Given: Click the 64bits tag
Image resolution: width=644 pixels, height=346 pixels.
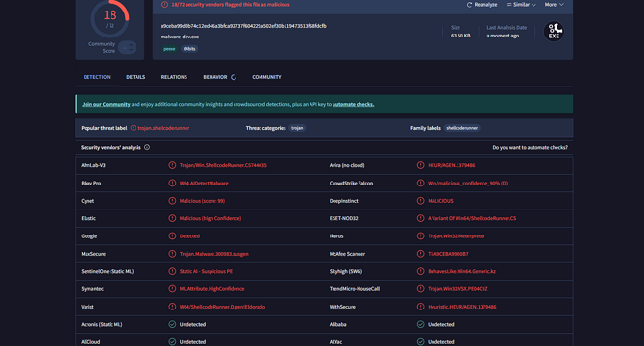Looking at the screenshot, I should [x=189, y=49].
